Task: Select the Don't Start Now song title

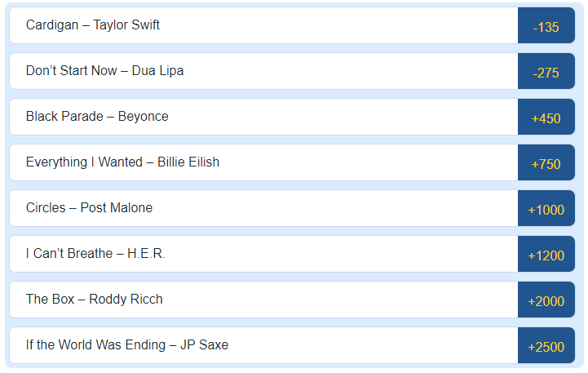Action: coord(72,71)
